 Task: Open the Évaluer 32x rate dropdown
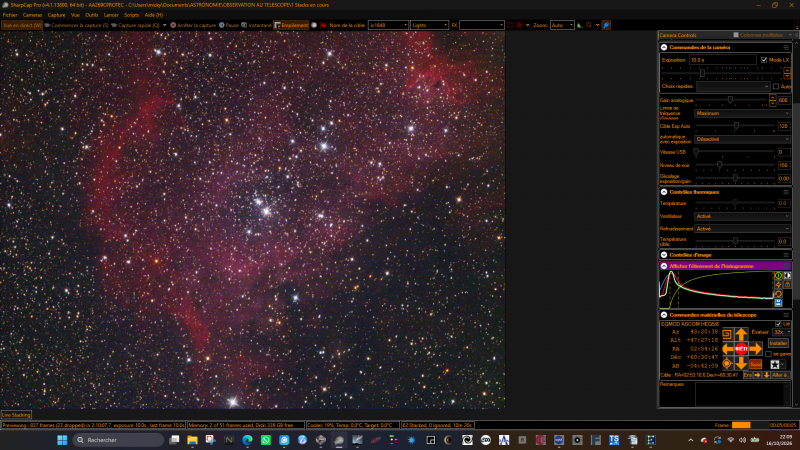782,332
